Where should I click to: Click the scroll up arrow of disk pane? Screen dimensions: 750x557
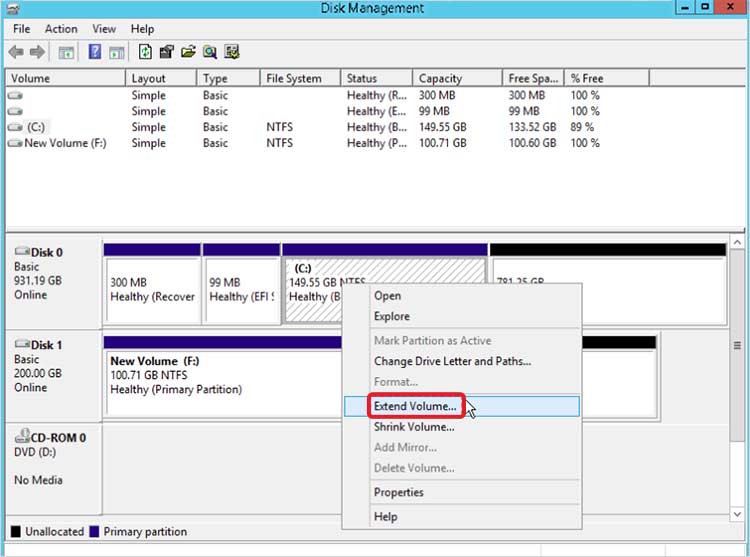(737, 243)
